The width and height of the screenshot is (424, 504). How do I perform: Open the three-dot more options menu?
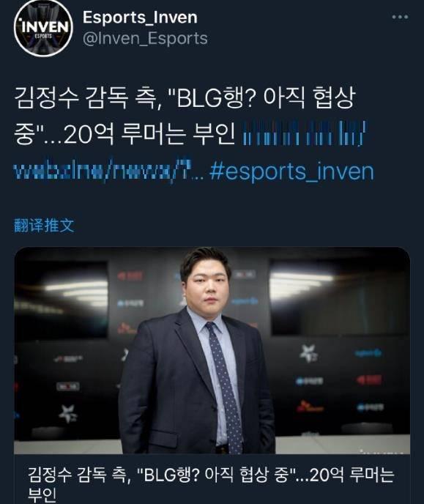(400, 17)
